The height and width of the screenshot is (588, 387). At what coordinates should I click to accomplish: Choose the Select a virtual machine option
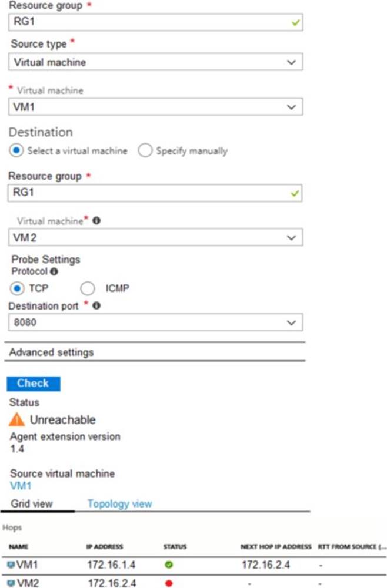tap(16, 150)
